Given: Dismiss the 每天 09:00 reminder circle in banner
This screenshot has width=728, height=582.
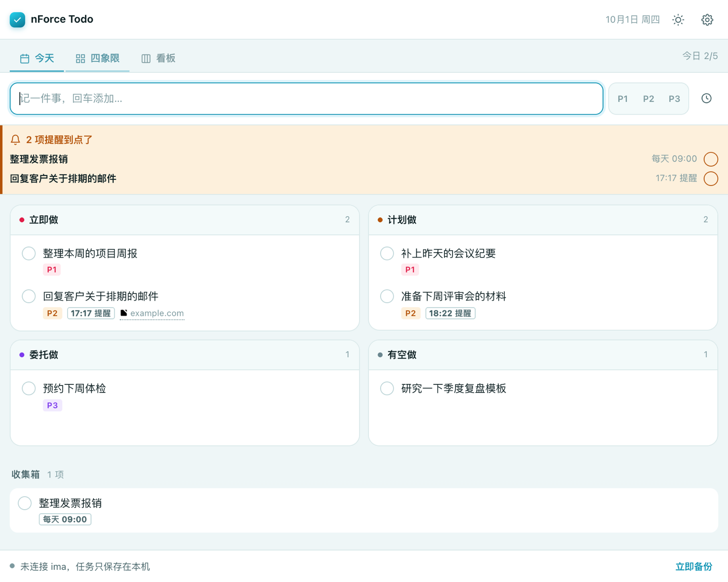Looking at the screenshot, I should pos(711,159).
